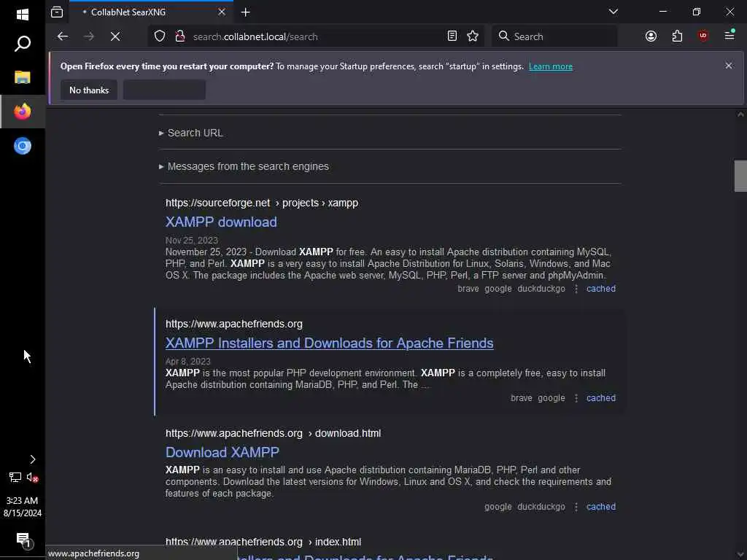This screenshot has height=560, width=747.
Task: Click scrollbar up arrow
Action: tap(740, 114)
